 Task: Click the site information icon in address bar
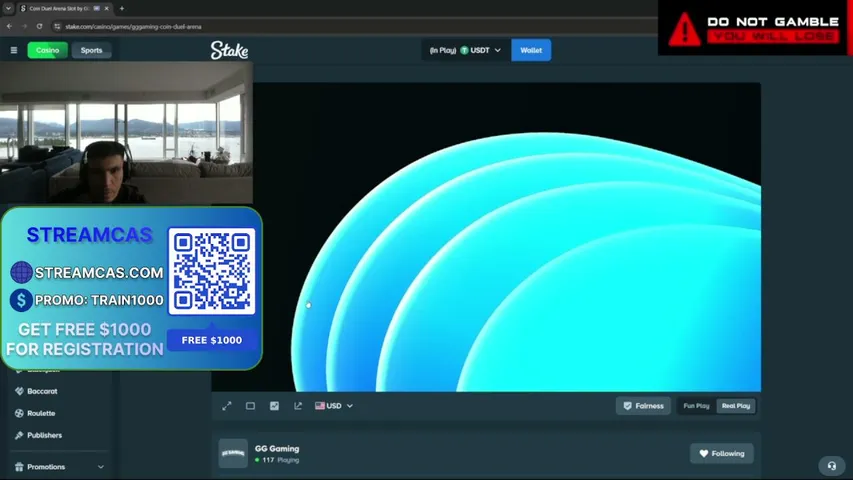click(x=57, y=26)
